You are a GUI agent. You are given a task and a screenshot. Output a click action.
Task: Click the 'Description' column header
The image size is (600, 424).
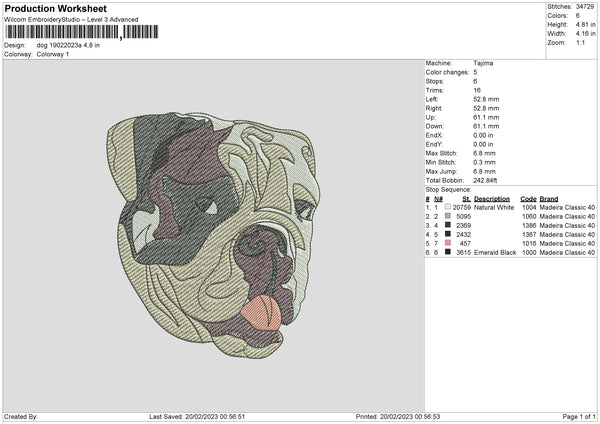tap(492, 199)
